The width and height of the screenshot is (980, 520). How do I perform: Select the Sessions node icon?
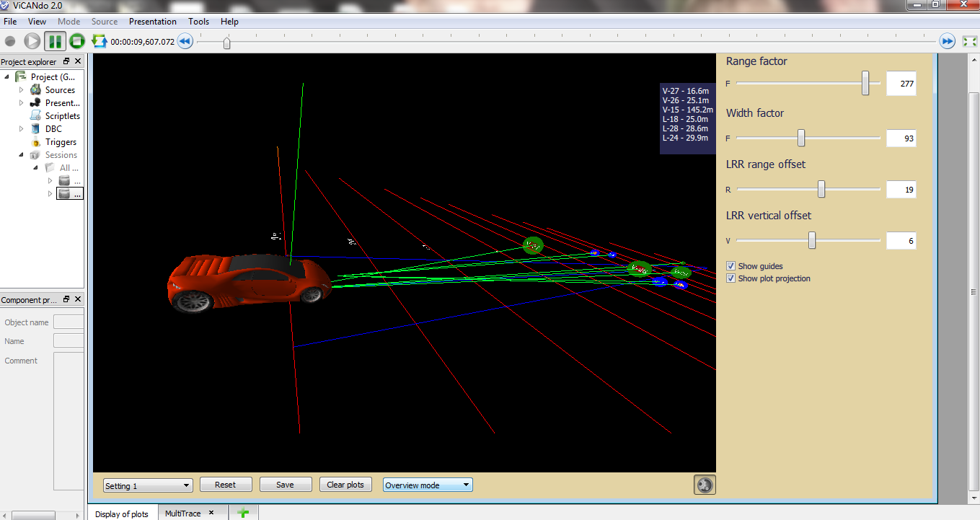[35, 155]
